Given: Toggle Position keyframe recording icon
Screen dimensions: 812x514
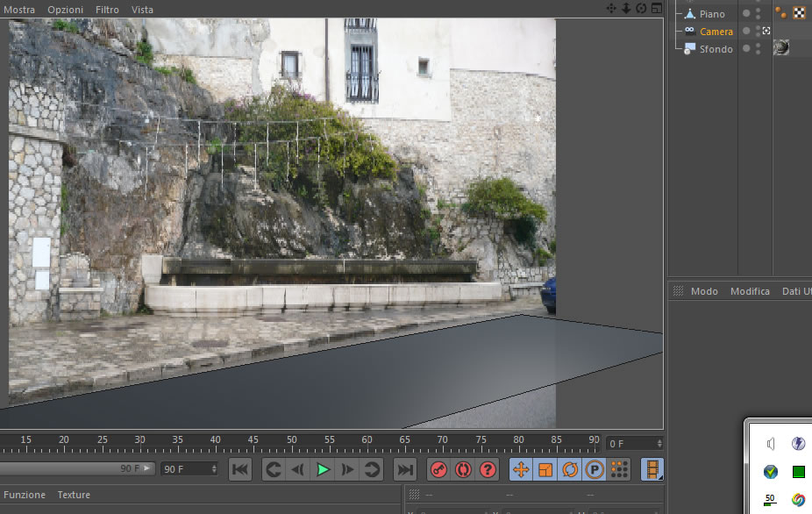Looking at the screenshot, I should tap(521, 470).
